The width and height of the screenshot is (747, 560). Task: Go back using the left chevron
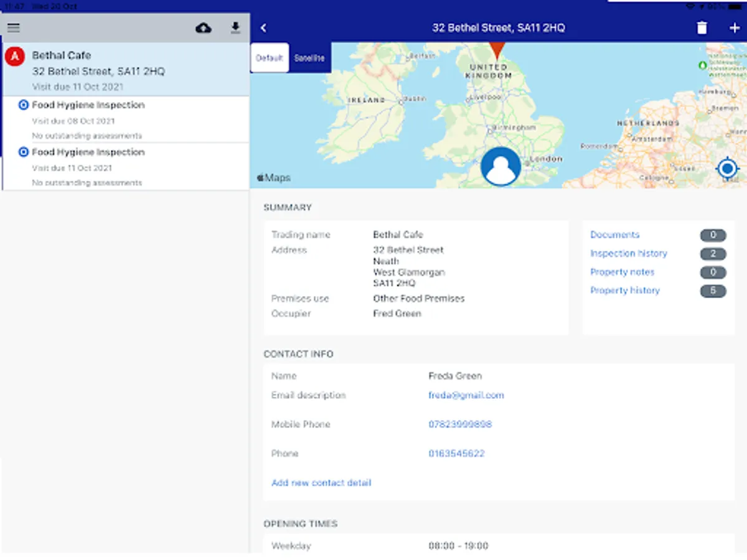[263, 28]
